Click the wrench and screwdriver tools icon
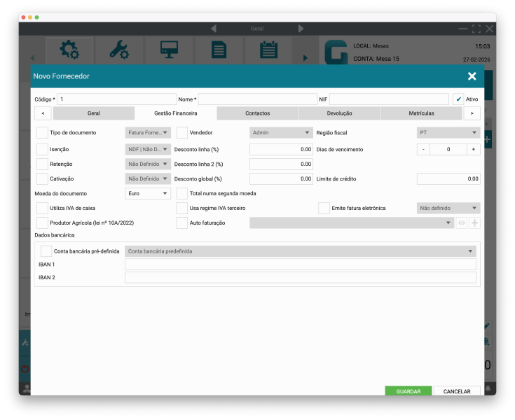This screenshot has height=420, width=515. click(118, 50)
